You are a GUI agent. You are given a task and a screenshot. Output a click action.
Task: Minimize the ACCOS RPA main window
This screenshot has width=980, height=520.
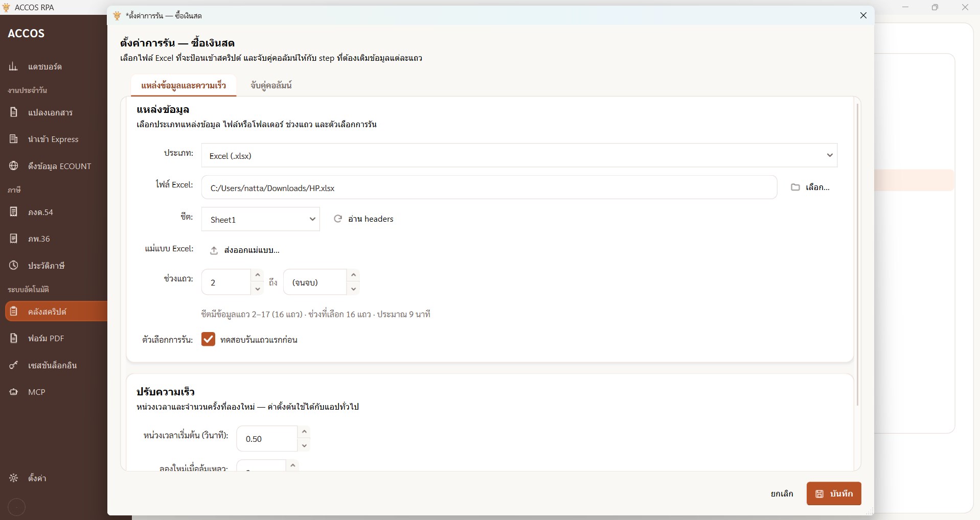pos(905,7)
